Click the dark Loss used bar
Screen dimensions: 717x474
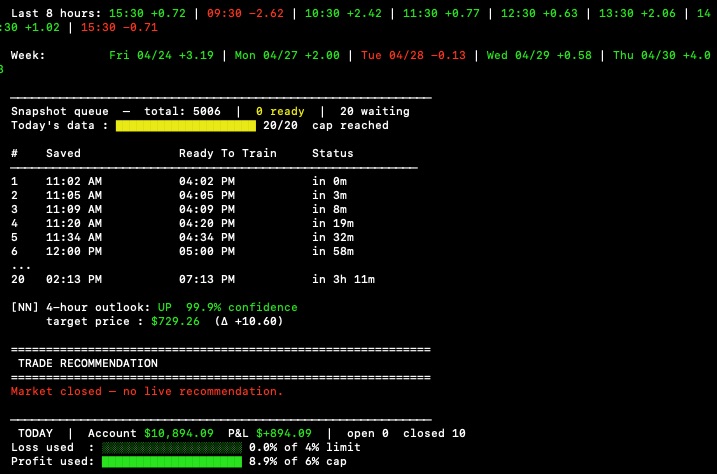tap(171, 447)
